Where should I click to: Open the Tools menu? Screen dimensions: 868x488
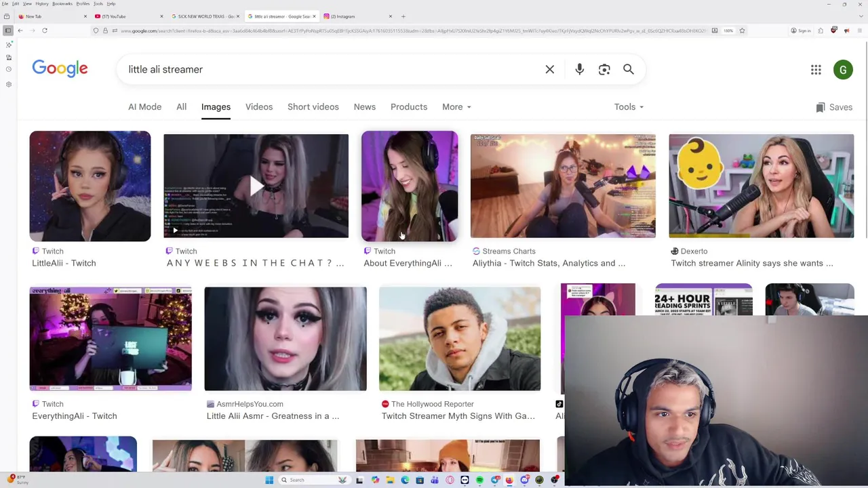pos(98,3)
